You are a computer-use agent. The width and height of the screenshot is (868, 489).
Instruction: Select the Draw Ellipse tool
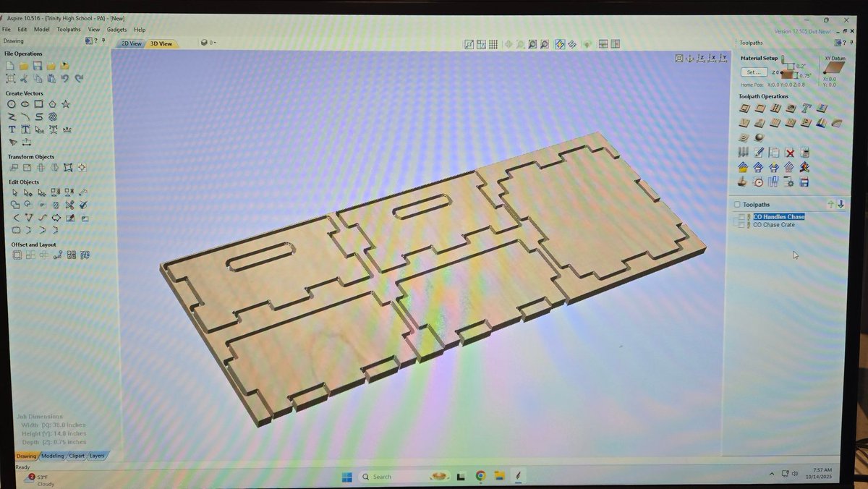[25, 104]
